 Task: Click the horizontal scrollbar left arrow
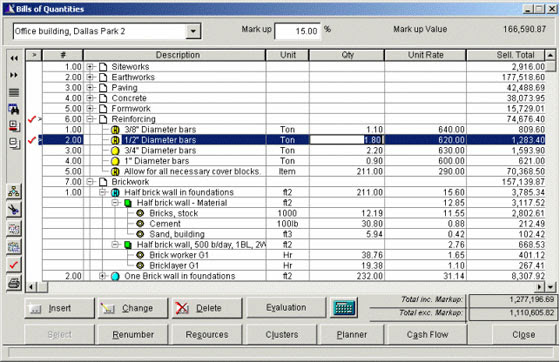coord(31,287)
